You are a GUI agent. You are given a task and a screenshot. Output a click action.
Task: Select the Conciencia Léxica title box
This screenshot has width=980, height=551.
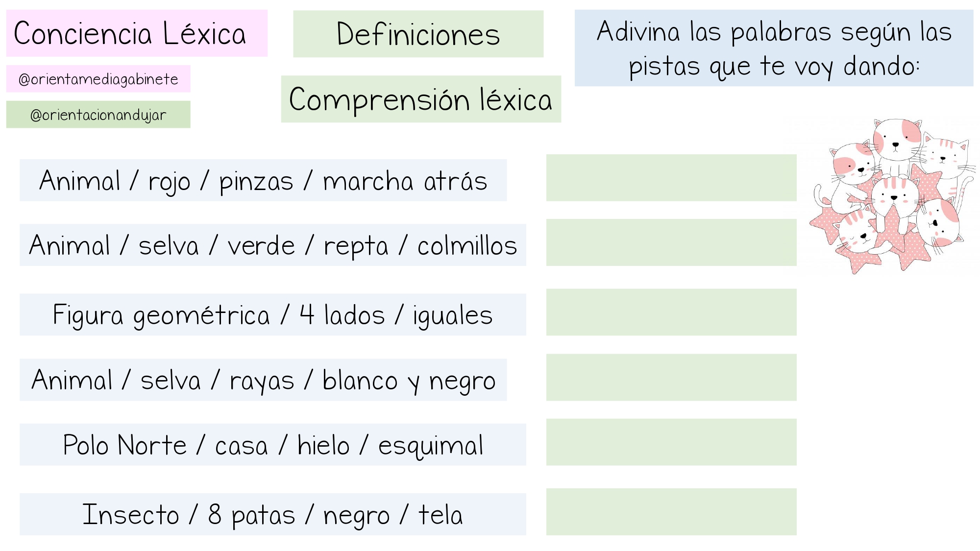137,33
